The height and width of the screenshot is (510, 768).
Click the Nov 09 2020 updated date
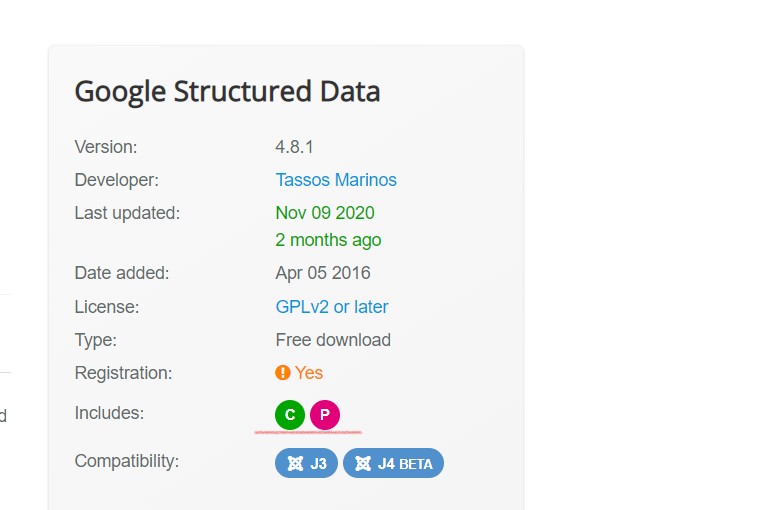(x=325, y=213)
